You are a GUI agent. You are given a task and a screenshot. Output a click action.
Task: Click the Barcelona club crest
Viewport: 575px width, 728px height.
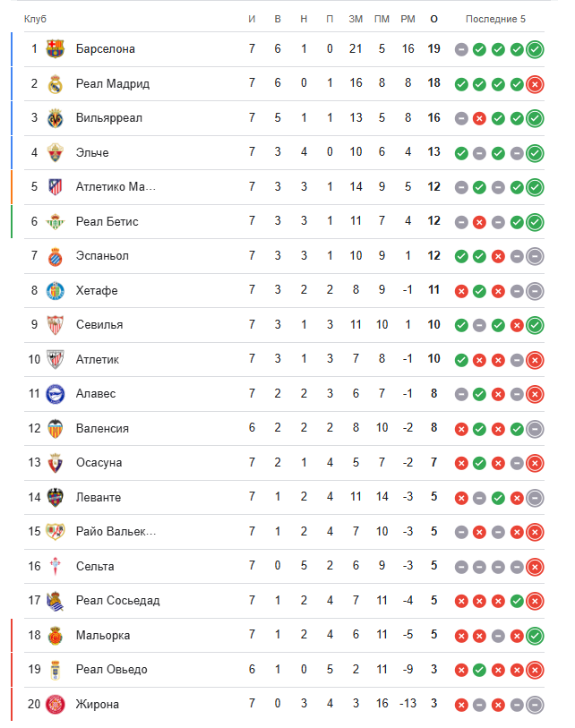click(x=56, y=49)
